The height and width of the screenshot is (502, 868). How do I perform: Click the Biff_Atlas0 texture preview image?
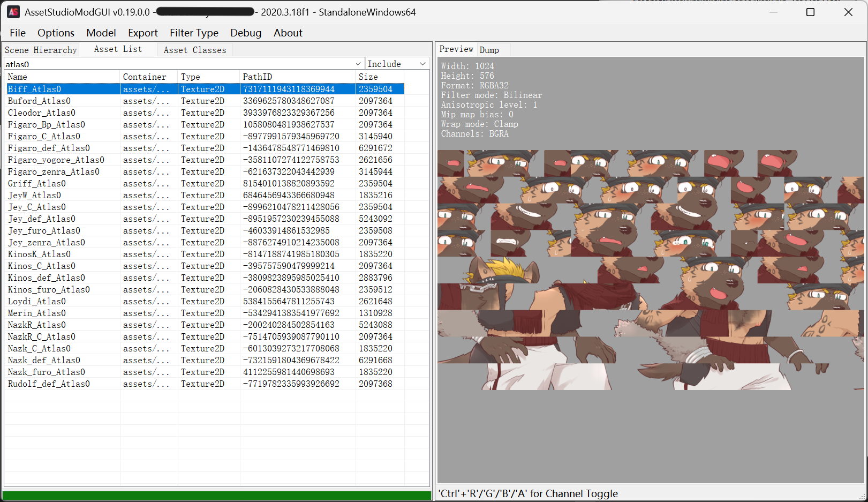pos(651,269)
